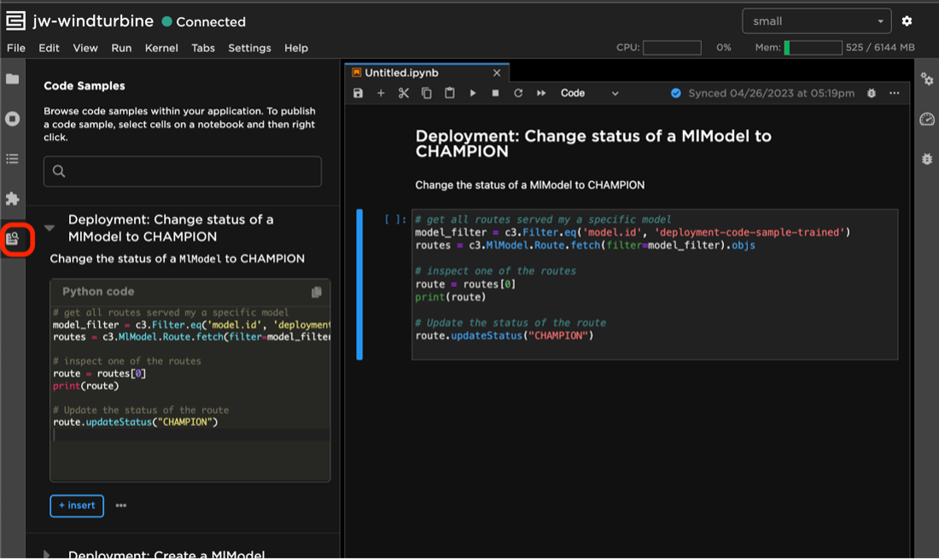Select the Untitled.ipynb tab
The height and width of the screenshot is (560, 939).
tap(401, 73)
